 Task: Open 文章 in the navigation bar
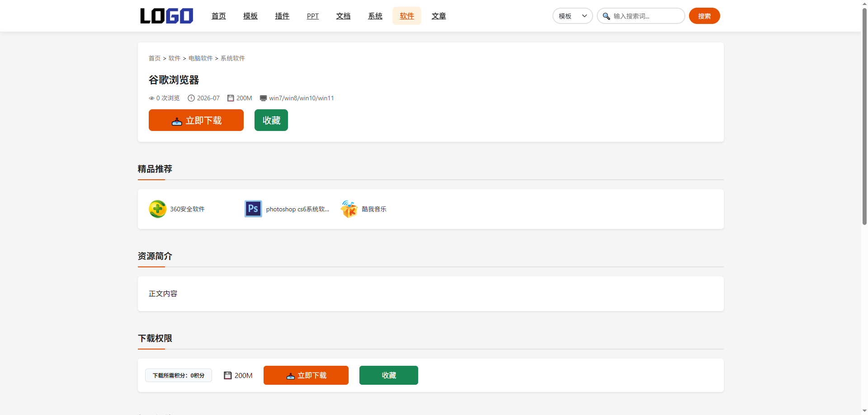(439, 16)
